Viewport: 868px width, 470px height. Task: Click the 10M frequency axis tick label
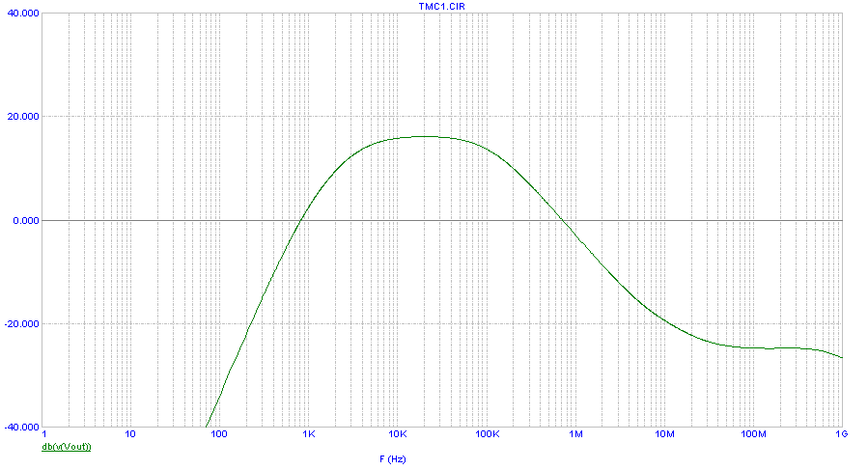pos(665,434)
